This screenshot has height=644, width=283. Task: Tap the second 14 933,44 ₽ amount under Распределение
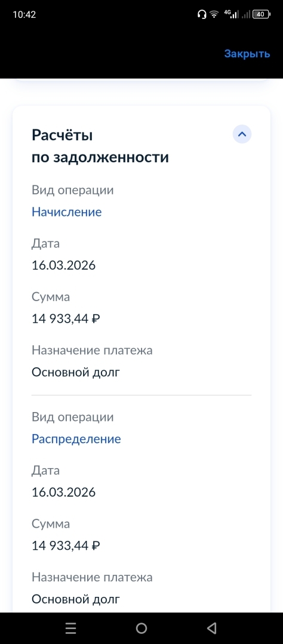point(66,546)
